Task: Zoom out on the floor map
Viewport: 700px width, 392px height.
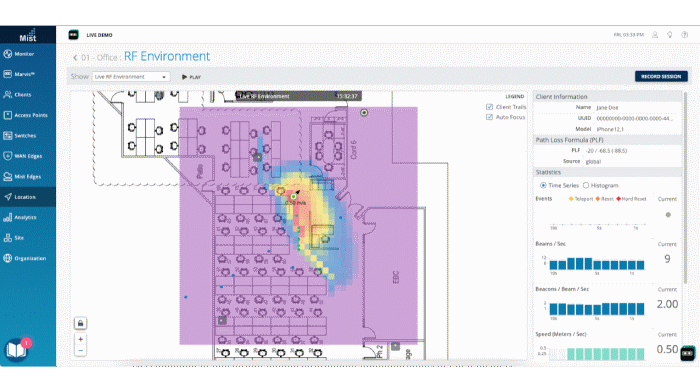Action: (x=80, y=350)
